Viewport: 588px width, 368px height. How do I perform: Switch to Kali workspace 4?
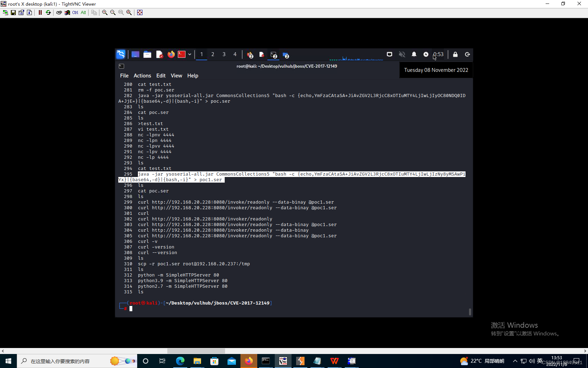tap(235, 54)
